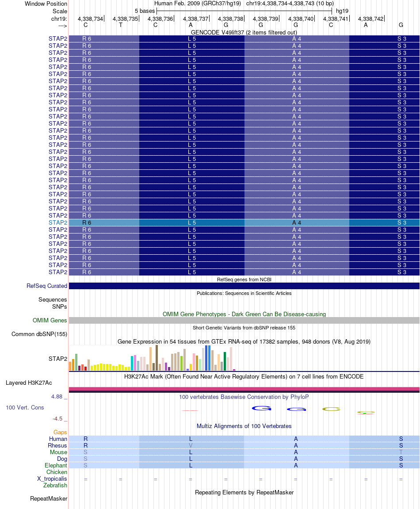Click the 5 bases scale text
The height and width of the screenshot is (509, 420).
pos(145,11)
